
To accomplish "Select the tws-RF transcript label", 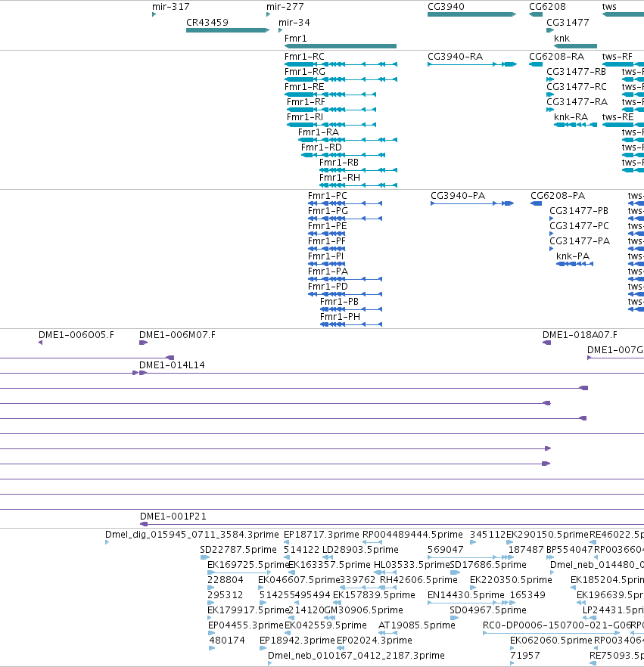I will tap(617, 57).
